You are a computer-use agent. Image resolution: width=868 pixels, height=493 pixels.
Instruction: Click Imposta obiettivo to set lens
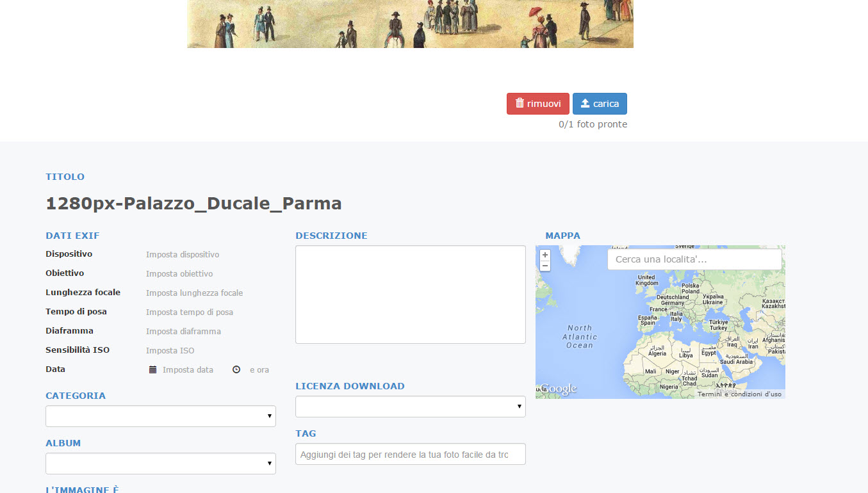pyautogui.click(x=179, y=274)
